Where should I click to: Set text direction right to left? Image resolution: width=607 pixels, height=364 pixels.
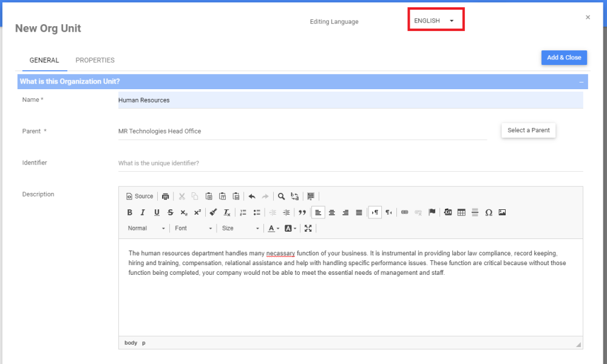point(388,212)
